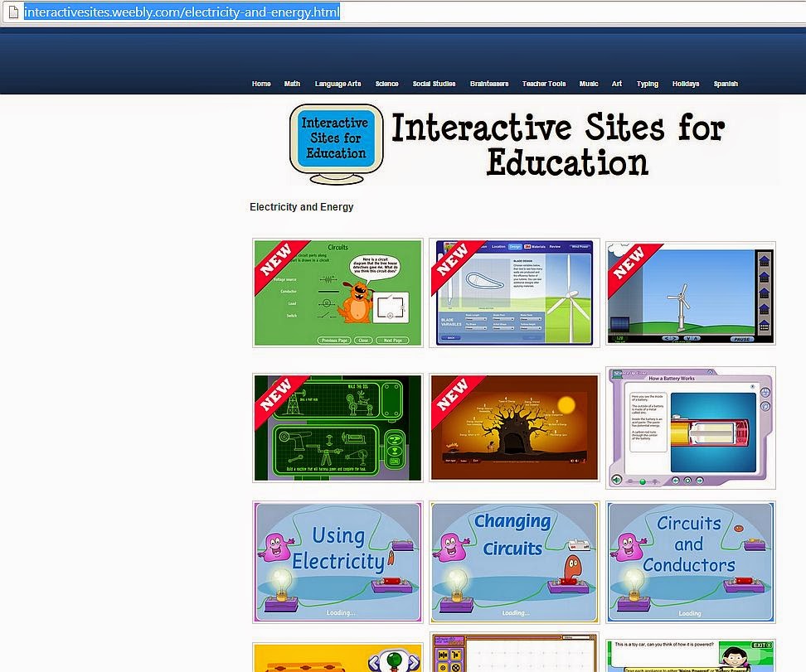806x672 pixels.
Task: Open the Blade Length dropdown in Blade Variables
Action: tap(477, 318)
